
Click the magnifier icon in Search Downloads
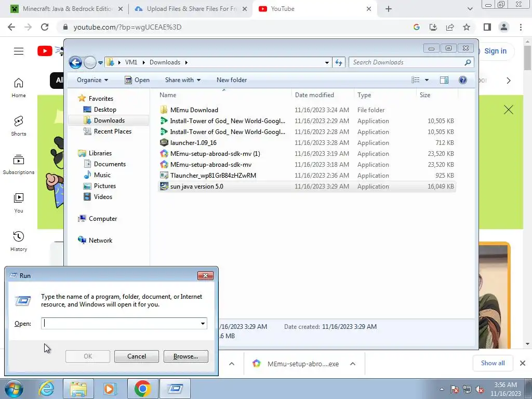(468, 62)
